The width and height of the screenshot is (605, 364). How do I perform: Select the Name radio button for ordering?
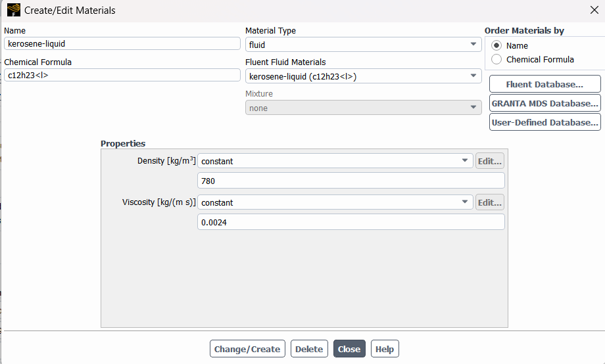tap(496, 45)
